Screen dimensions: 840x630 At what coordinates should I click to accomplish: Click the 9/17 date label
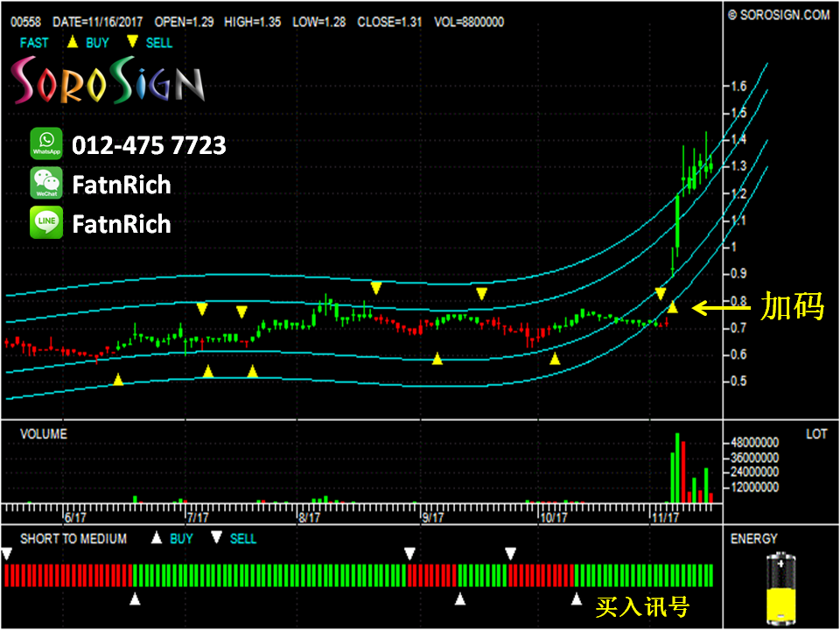pos(433,517)
